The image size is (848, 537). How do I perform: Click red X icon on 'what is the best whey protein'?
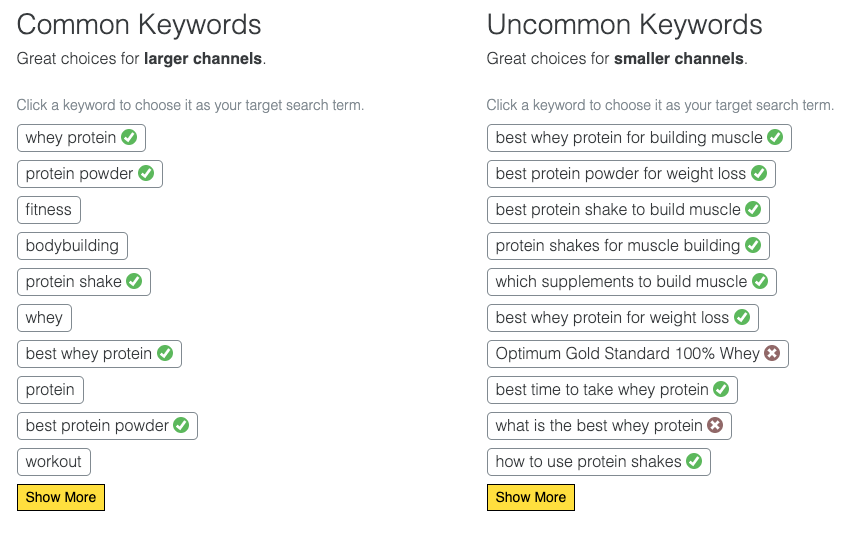(715, 425)
